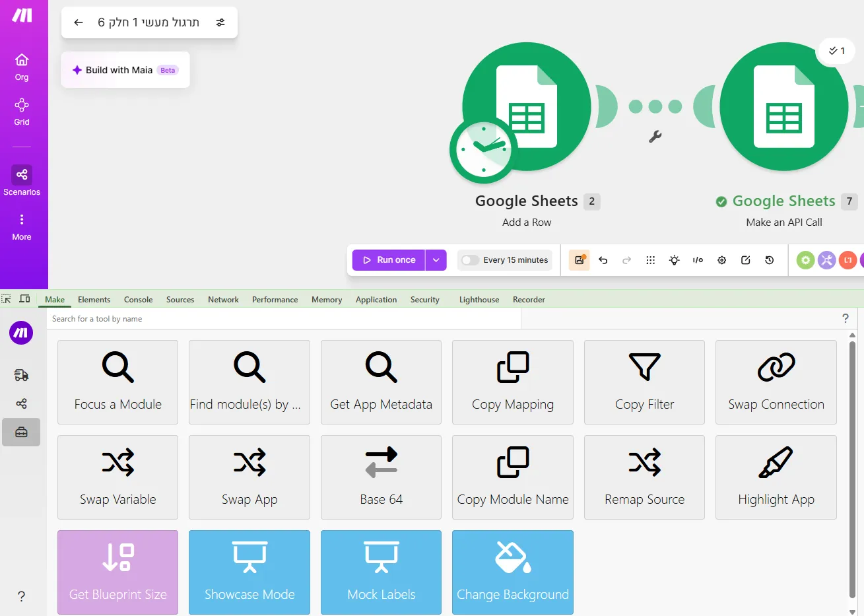Open scenario settings sliders icon next to the title
This screenshot has width=864, height=616.
220,22
